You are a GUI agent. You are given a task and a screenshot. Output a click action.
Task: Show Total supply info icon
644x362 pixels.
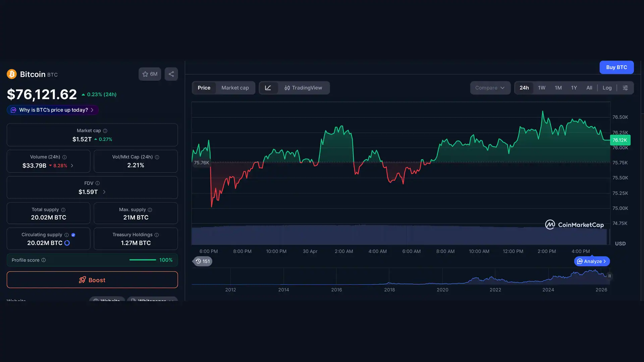[x=63, y=210]
